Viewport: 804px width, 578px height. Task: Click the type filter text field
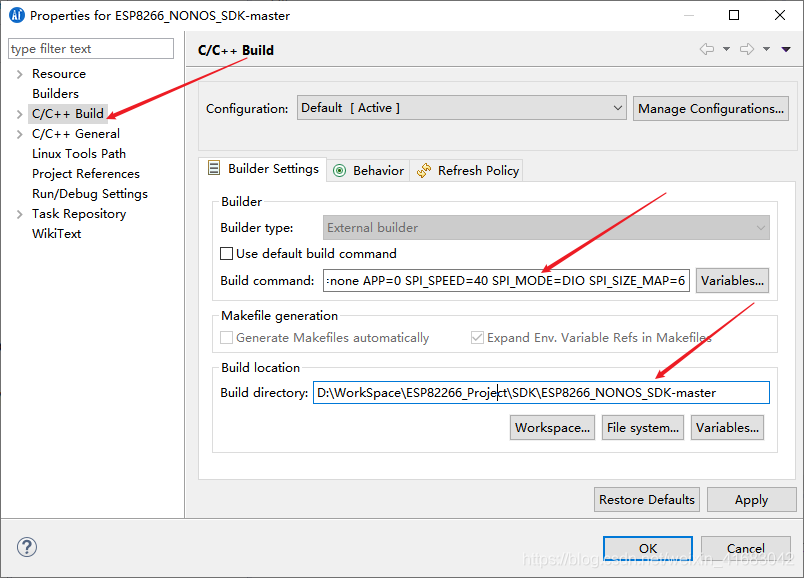click(x=91, y=49)
